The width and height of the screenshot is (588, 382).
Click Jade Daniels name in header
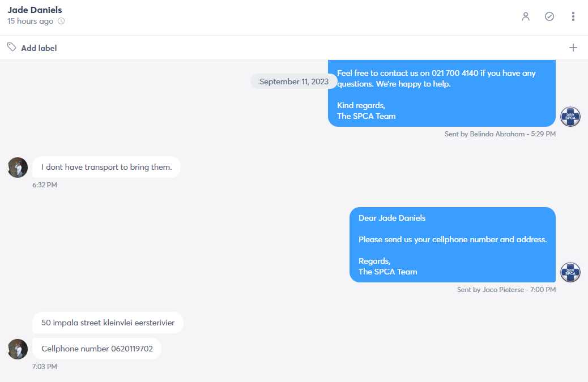[35, 10]
